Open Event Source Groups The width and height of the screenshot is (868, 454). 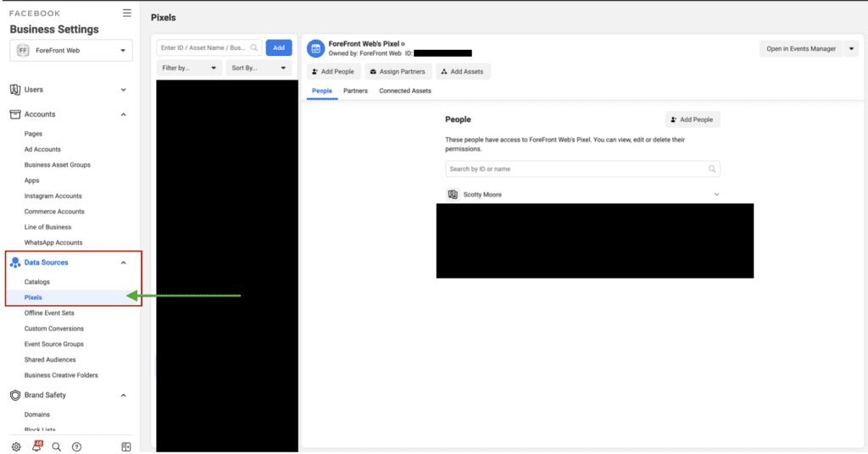pos(53,344)
